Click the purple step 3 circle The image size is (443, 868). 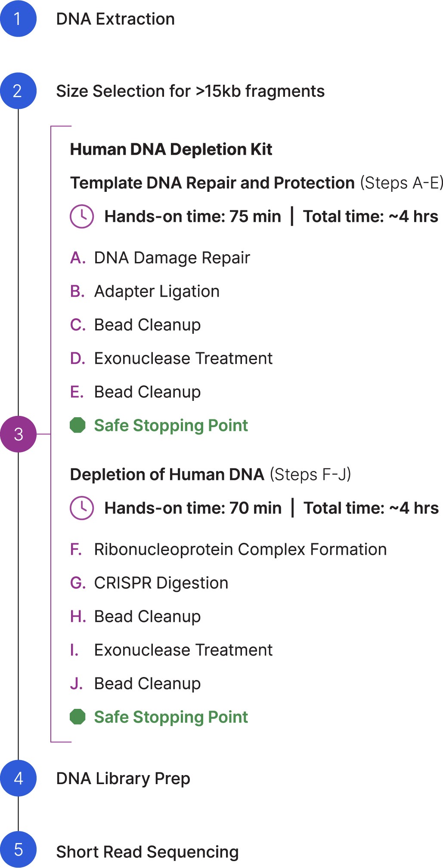pyautogui.click(x=18, y=434)
